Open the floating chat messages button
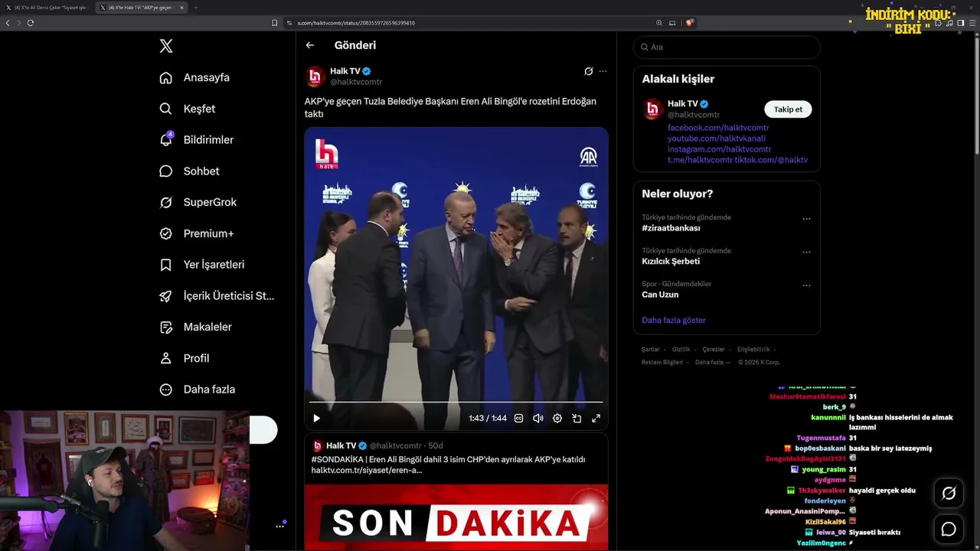 (949, 529)
